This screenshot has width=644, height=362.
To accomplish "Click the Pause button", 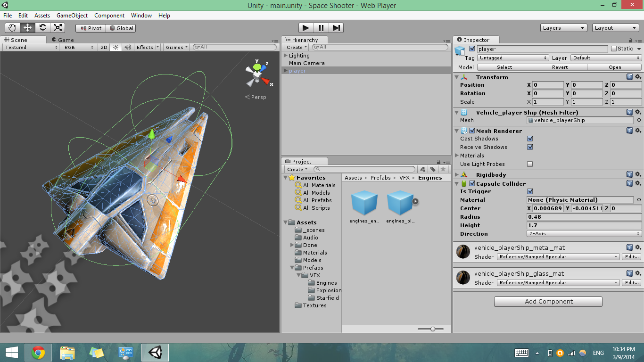I will coord(321,28).
